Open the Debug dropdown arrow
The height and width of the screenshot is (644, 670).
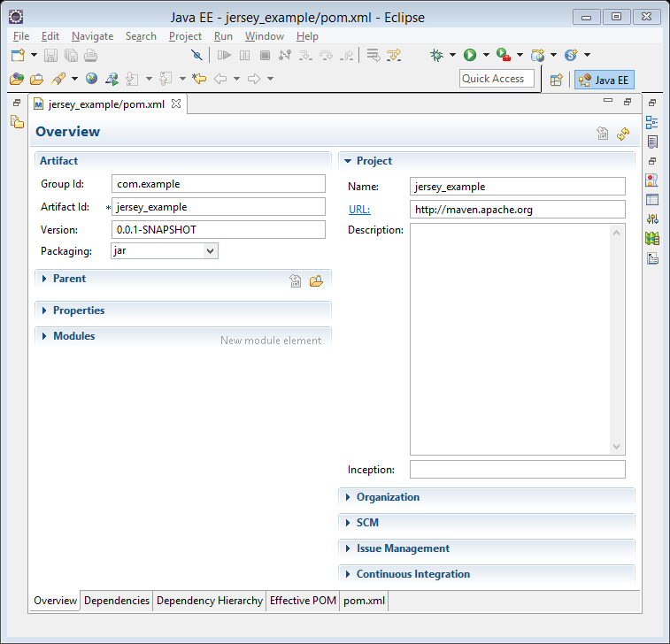453,55
